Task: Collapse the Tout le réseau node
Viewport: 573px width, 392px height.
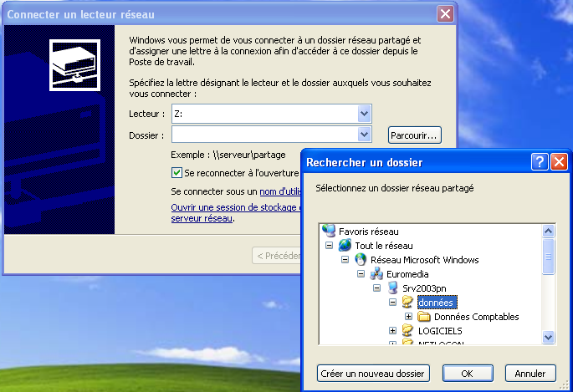Action: click(x=329, y=246)
